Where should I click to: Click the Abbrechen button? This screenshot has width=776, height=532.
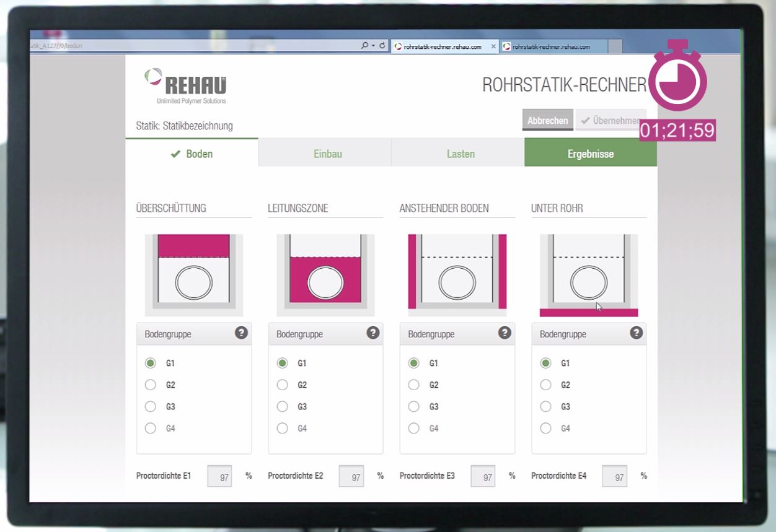tap(547, 121)
